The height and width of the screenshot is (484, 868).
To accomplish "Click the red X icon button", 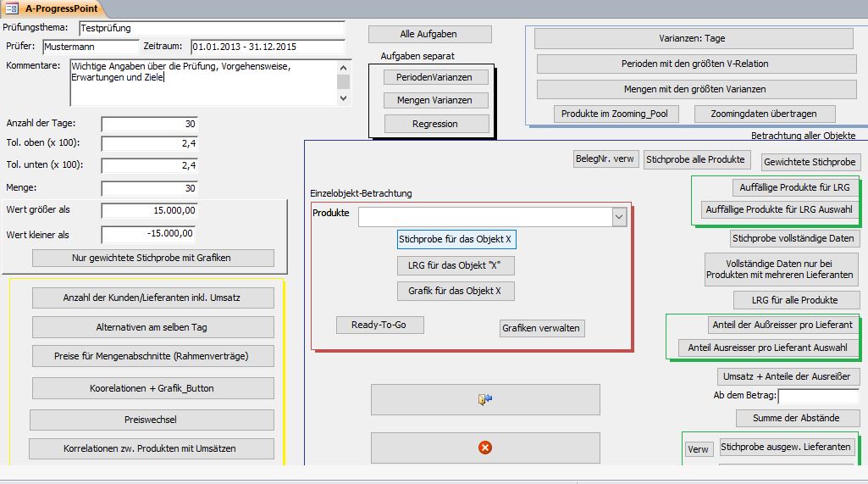I will [485, 448].
